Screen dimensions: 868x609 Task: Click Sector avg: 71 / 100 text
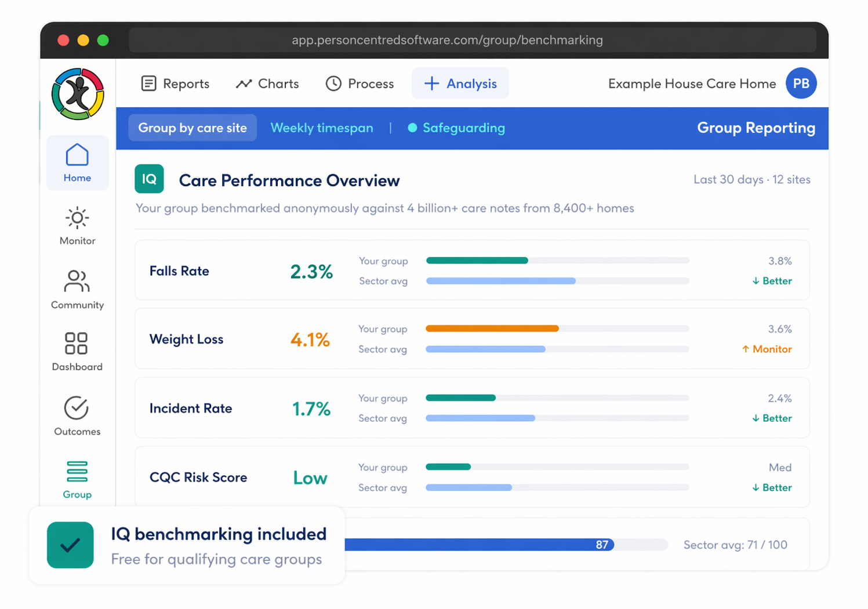[x=735, y=545]
